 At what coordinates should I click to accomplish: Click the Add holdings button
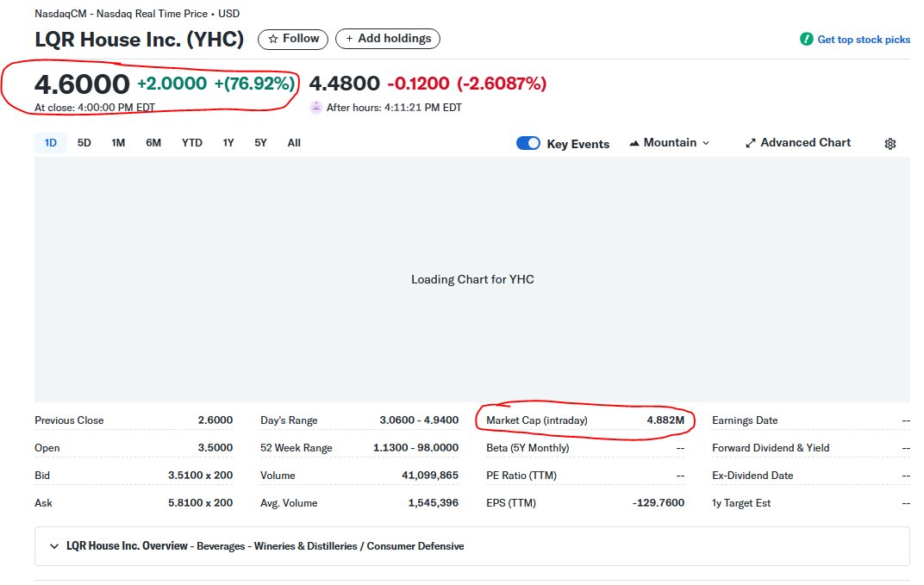(388, 39)
